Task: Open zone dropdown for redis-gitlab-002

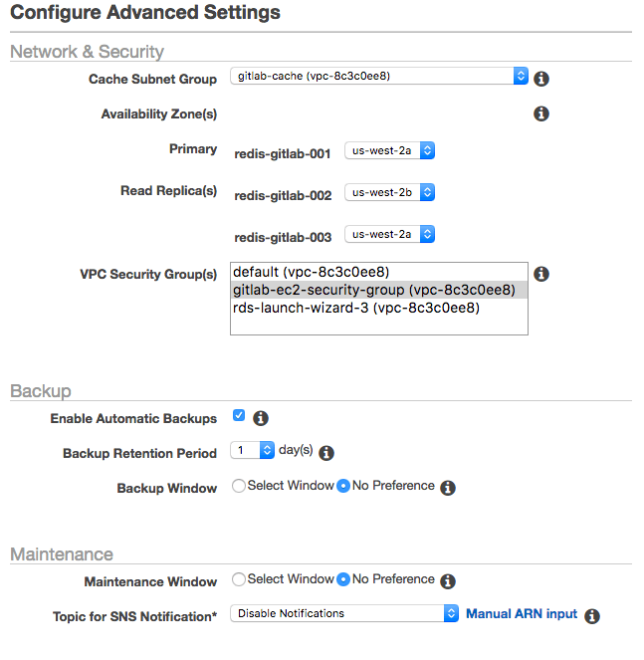Action: (x=389, y=192)
